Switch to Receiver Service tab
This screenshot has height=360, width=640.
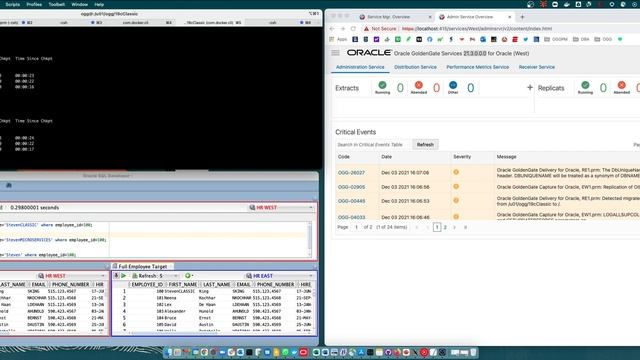(x=537, y=67)
